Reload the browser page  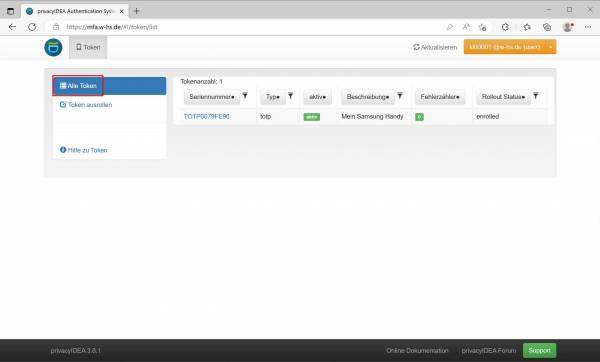tap(32, 27)
